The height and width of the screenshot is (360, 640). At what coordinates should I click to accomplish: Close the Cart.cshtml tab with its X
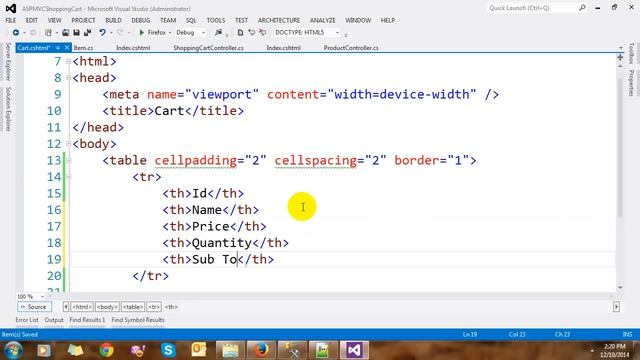(67, 48)
